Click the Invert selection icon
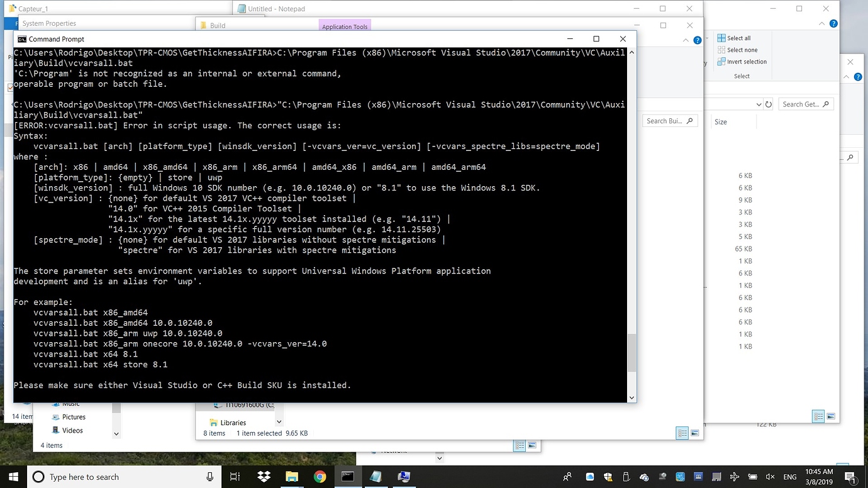 721,62
